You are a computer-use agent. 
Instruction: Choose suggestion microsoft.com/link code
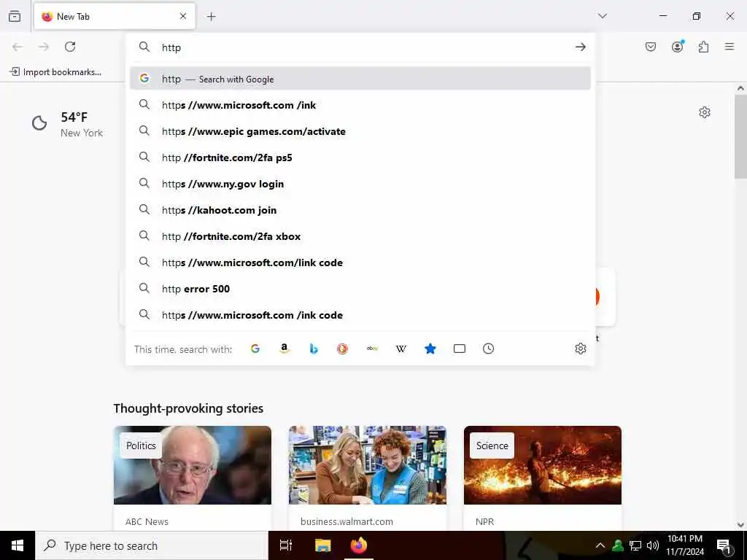[x=360, y=262]
